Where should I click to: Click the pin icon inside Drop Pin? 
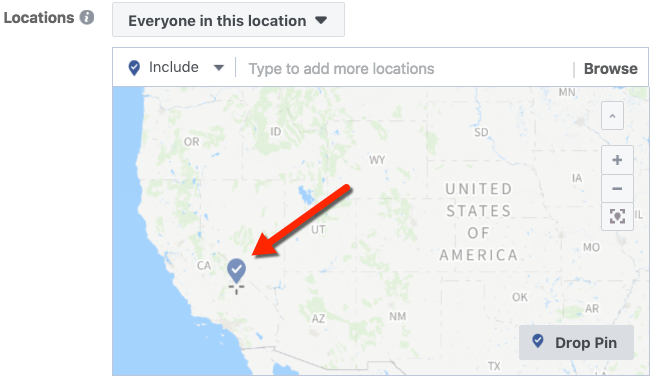[x=538, y=341]
